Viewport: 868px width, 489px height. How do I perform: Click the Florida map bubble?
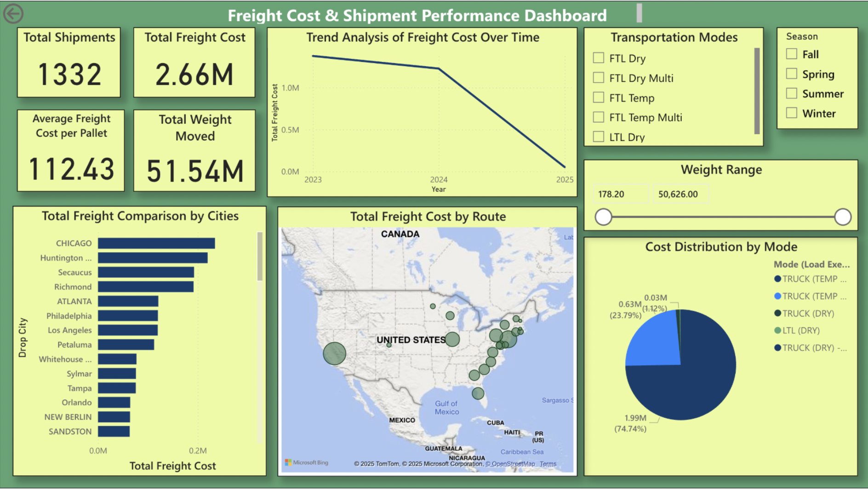coord(478,393)
